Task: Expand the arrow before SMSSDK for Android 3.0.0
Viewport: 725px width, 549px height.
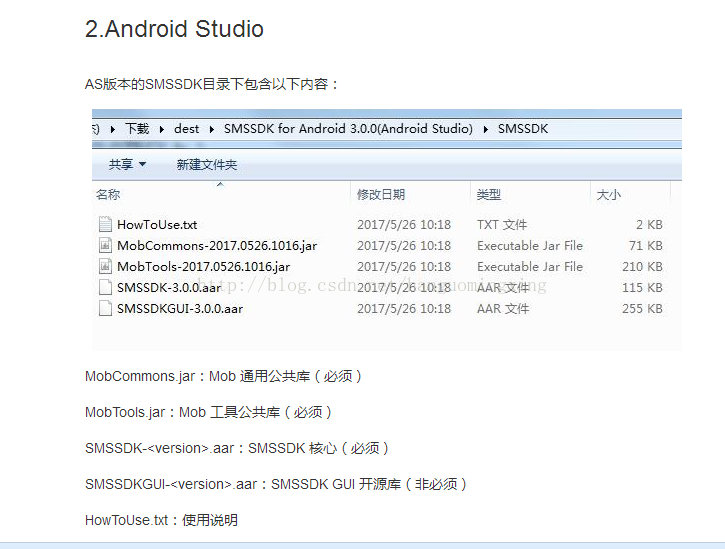Action: point(212,129)
